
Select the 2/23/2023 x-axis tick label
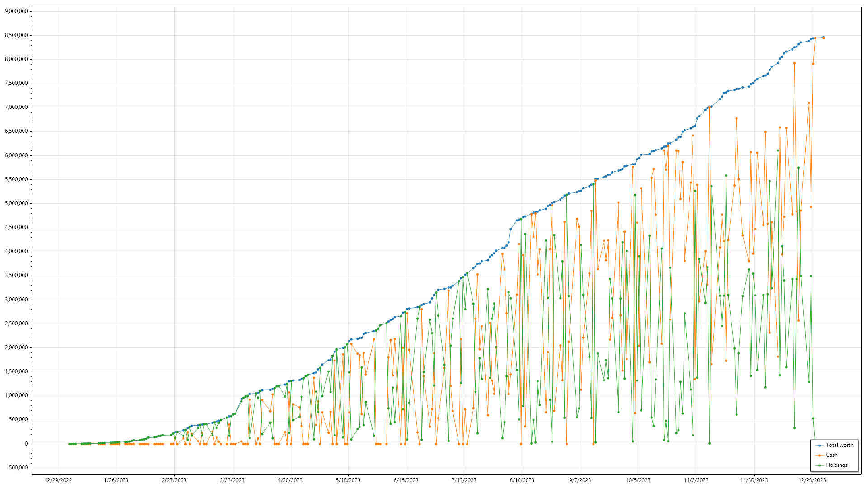[174, 480]
